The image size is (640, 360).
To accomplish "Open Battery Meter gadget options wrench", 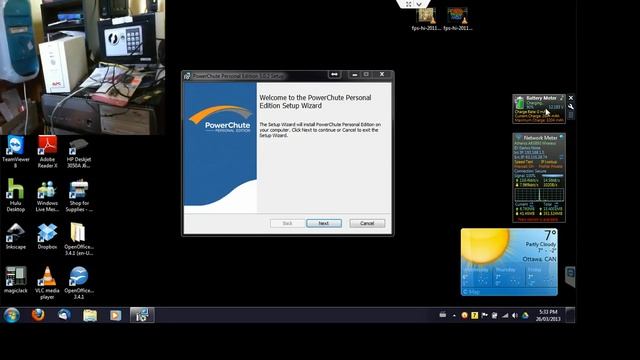I will 571,107.
